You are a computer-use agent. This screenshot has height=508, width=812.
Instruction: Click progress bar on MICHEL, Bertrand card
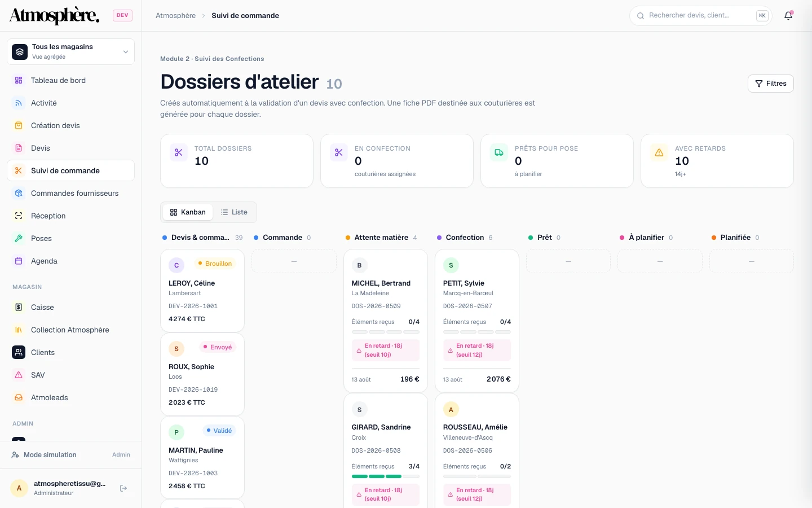pos(386,332)
